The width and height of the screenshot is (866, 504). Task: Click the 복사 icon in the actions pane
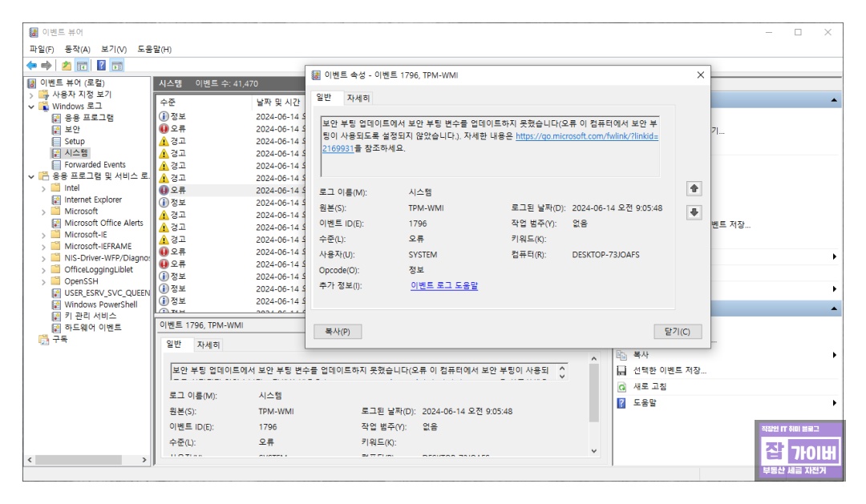pos(622,355)
